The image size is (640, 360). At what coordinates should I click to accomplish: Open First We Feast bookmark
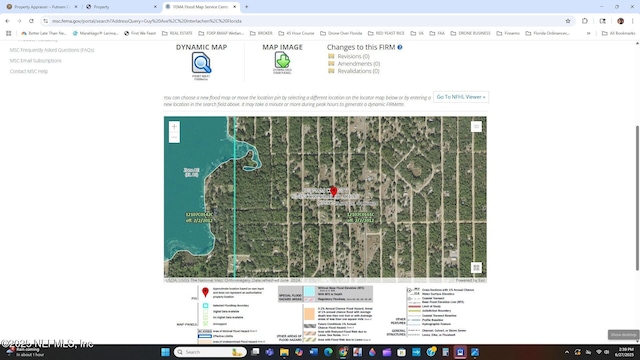point(140,33)
